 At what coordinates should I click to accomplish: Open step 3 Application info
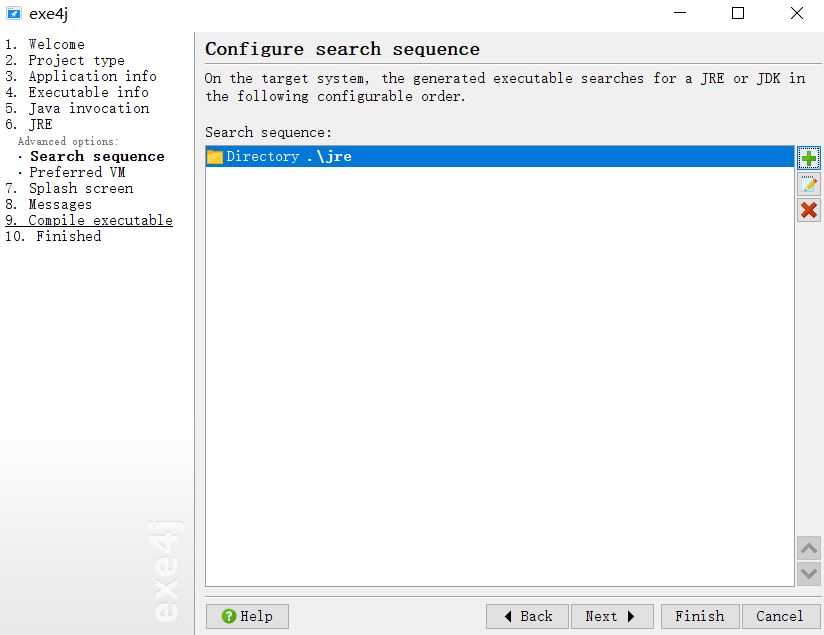[80, 76]
